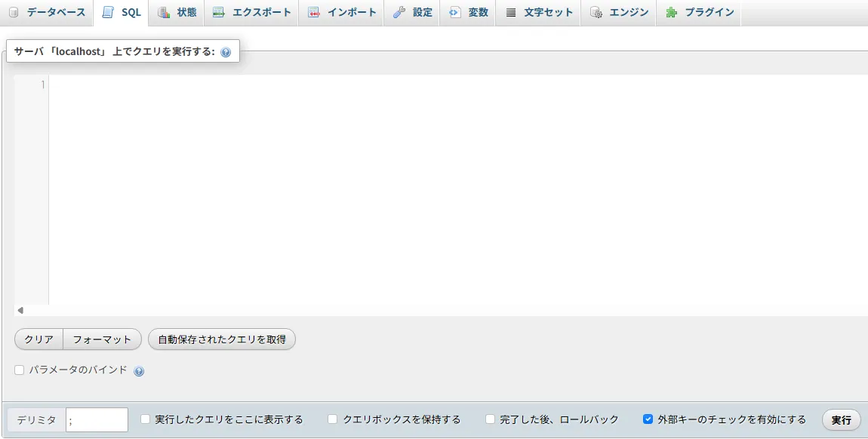This screenshot has height=439, width=868.
Task: Check 実行したクエリをここに表示する option
Action: tap(146, 419)
